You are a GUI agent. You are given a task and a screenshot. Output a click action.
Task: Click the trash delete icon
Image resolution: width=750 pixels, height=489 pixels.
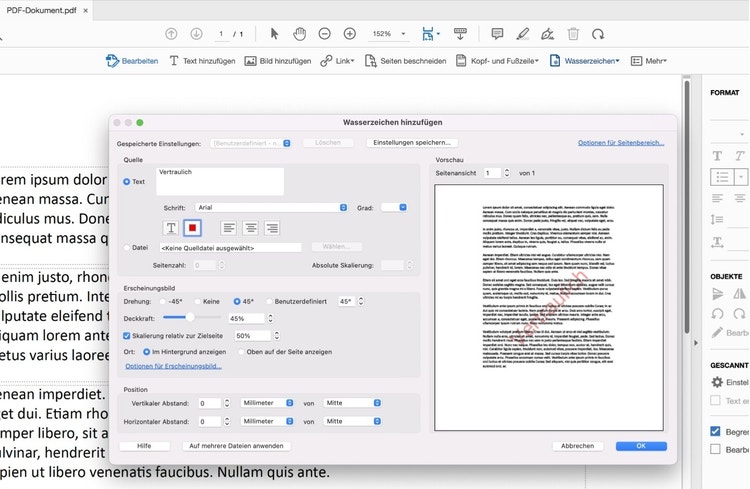(573, 33)
